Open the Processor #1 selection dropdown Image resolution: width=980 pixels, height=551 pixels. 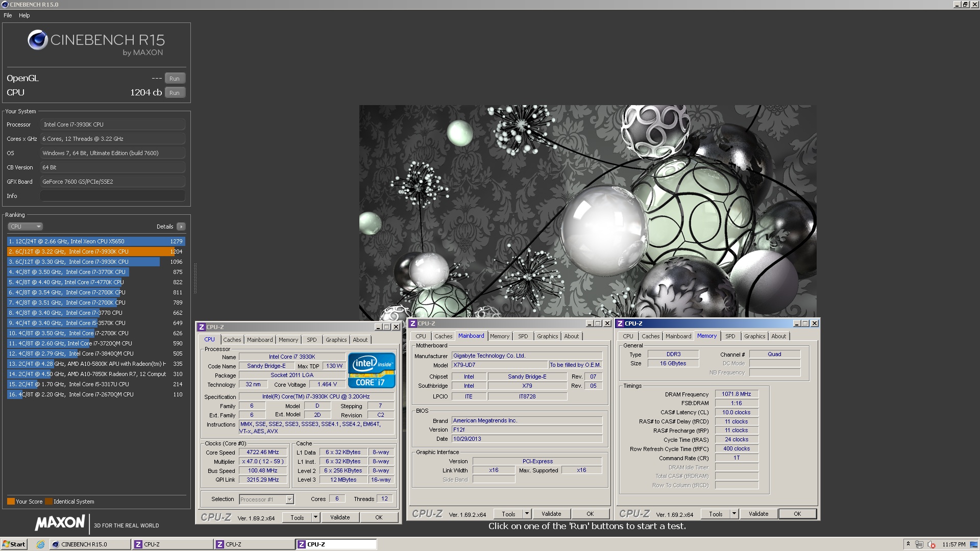point(266,499)
